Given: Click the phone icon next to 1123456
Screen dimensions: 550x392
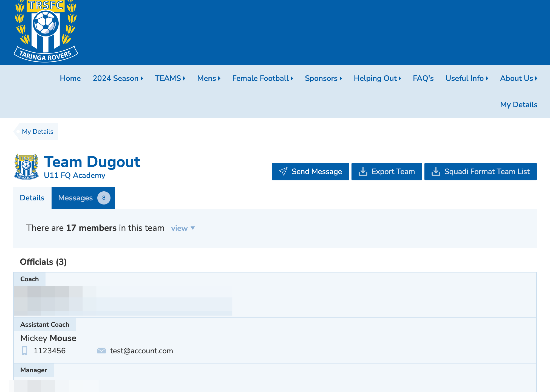Looking at the screenshot, I should click(x=25, y=351).
